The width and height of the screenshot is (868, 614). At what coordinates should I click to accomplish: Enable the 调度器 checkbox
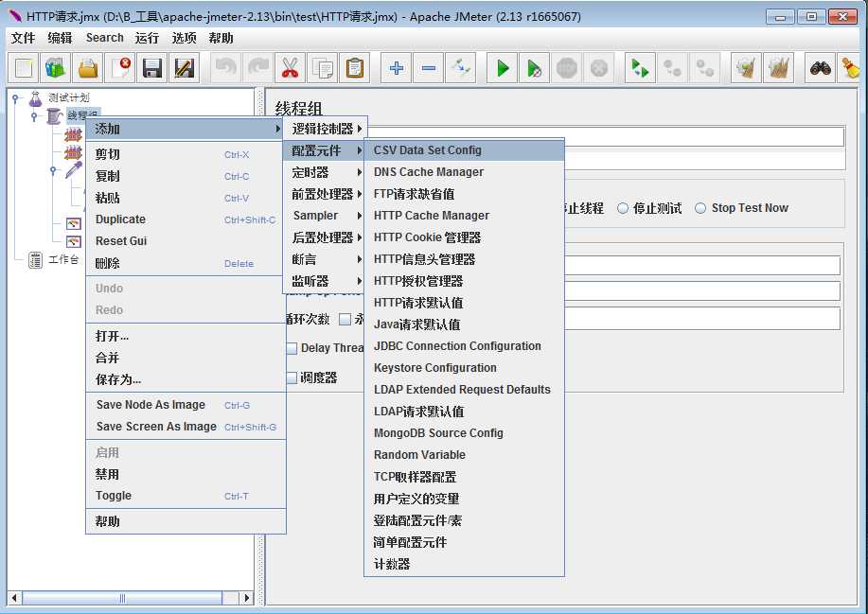coord(292,377)
